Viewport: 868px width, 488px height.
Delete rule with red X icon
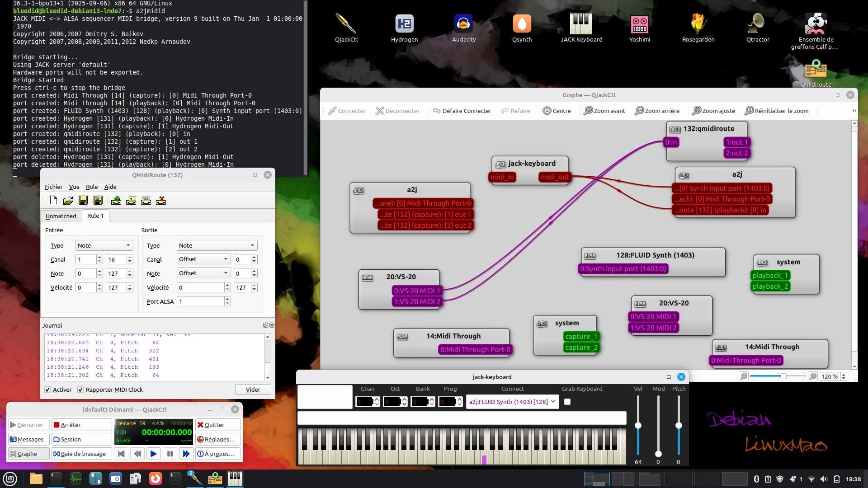tap(161, 201)
